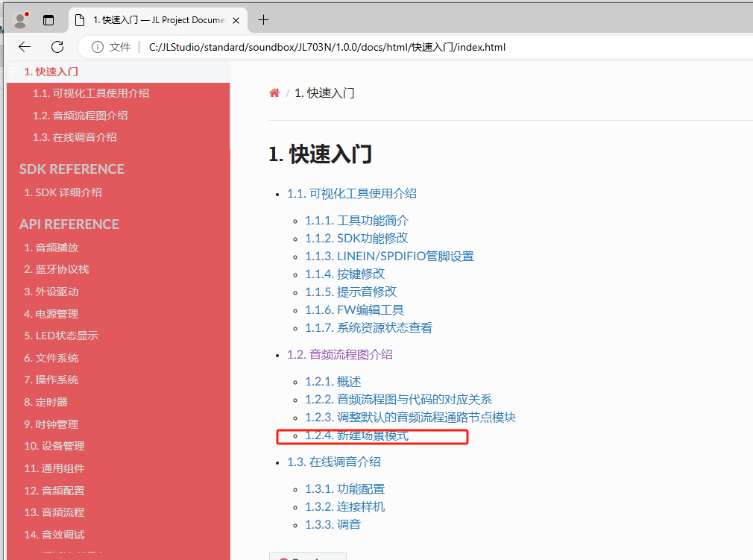The height and width of the screenshot is (560, 753).
Task: Open 2. 蓝牙协议栈 in sidebar
Action: [x=57, y=269]
